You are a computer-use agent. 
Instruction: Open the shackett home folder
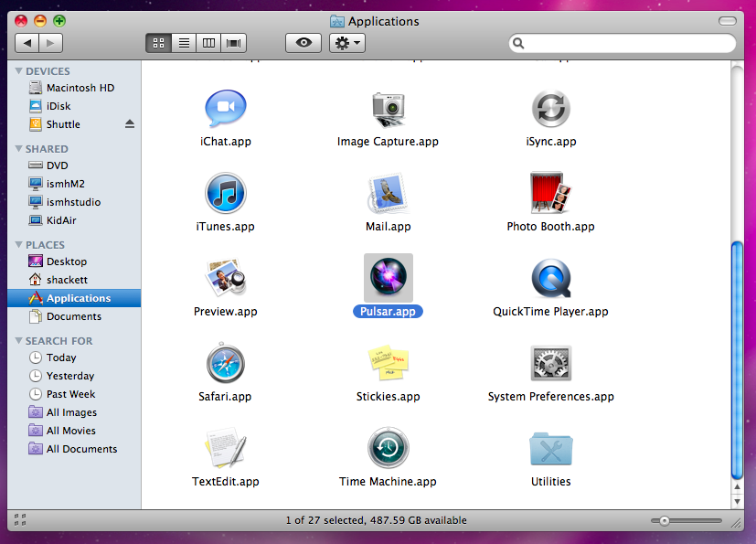tap(74, 280)
